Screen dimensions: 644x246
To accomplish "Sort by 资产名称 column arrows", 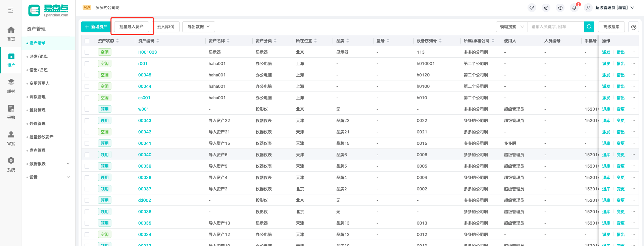I will [228, 41].
